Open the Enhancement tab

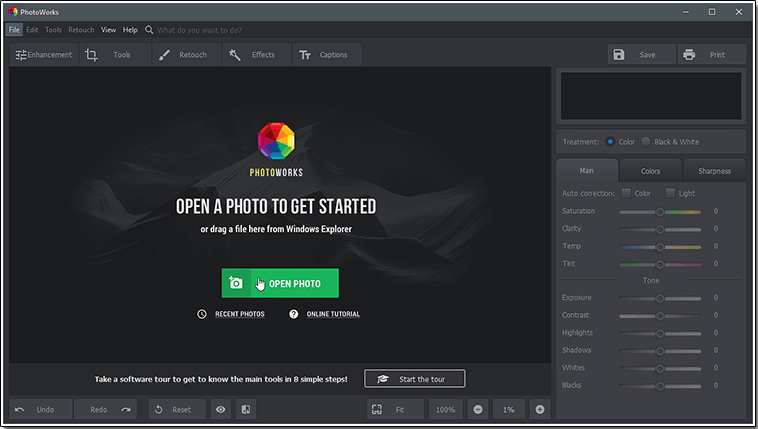tap(44, 55)
